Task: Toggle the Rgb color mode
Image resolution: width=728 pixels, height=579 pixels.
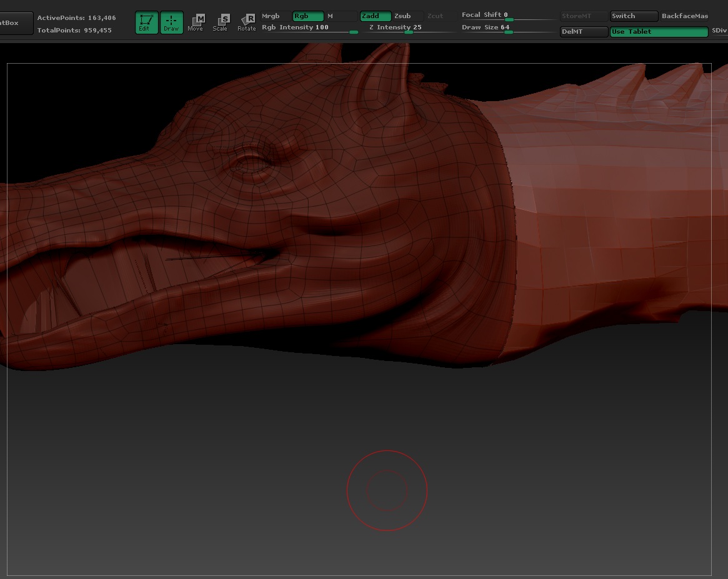Action: [x=308, y=16]
